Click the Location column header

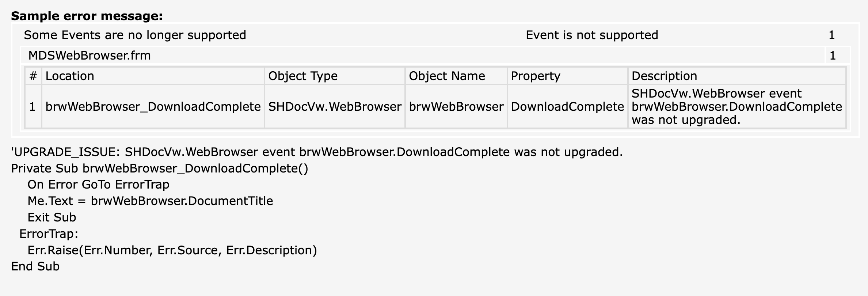[x=70, y=76]
